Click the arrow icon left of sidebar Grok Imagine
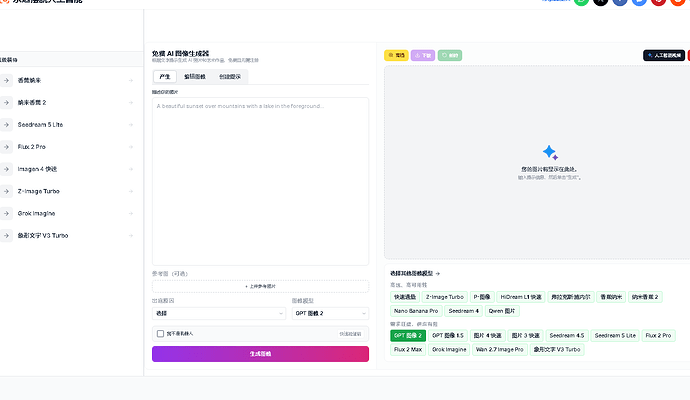The image size is (690, 400). (x=6, y=213)
